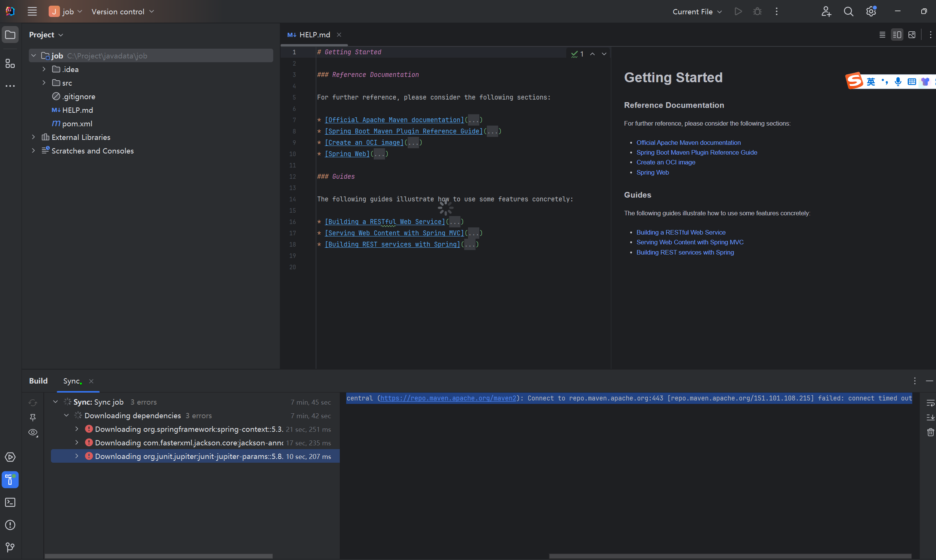This screenshot has width=936, height=560.
Task: Switch to editor-only view
Action: tap(882, 35)
